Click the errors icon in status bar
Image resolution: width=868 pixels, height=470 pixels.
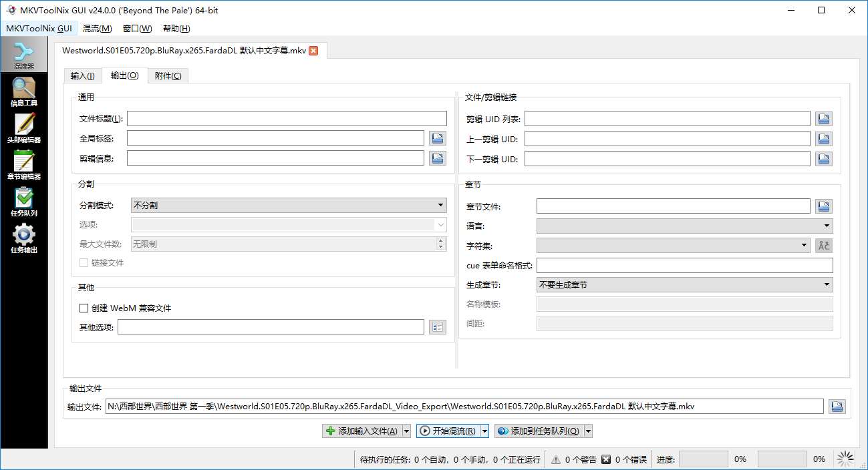[606, 459]
